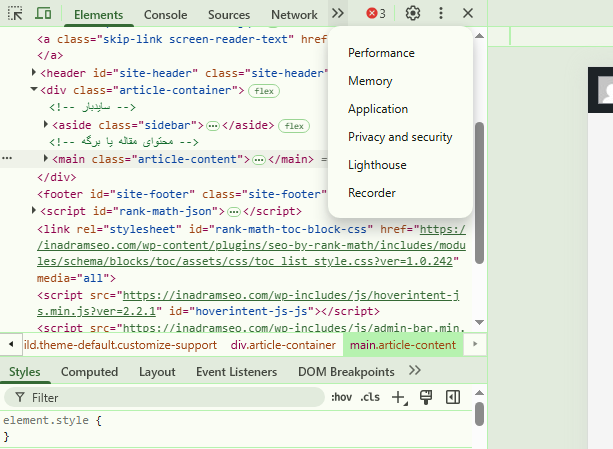613x449 pixels.
Task: Switch to the Elements tab
Action: [x=99, y=15]
